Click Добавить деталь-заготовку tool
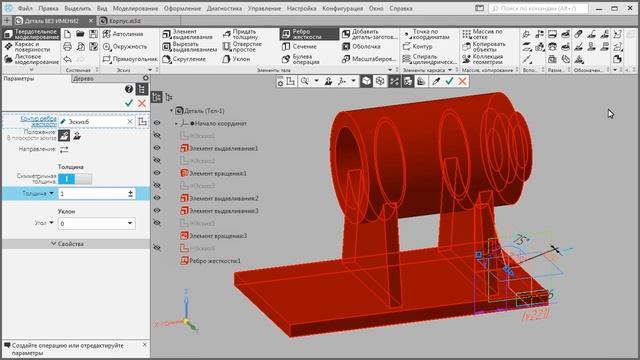640x360 pixels. [x=369, y=34]
